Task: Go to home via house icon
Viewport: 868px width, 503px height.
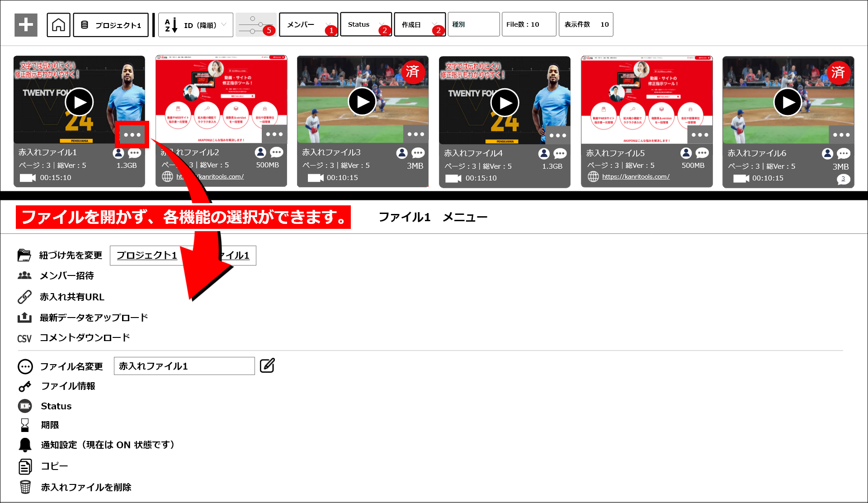Action: (58, 25)
